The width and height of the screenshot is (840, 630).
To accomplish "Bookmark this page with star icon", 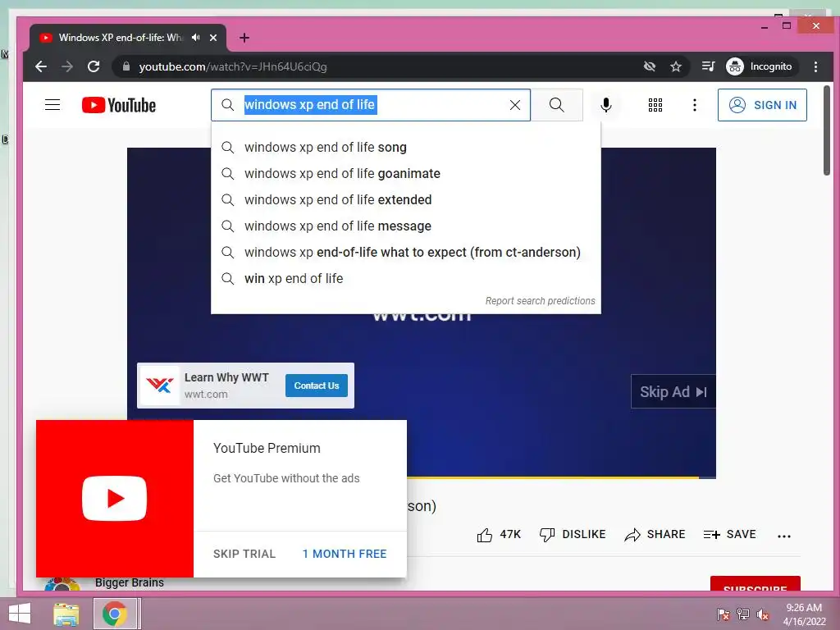I will (x=676, y=66).
